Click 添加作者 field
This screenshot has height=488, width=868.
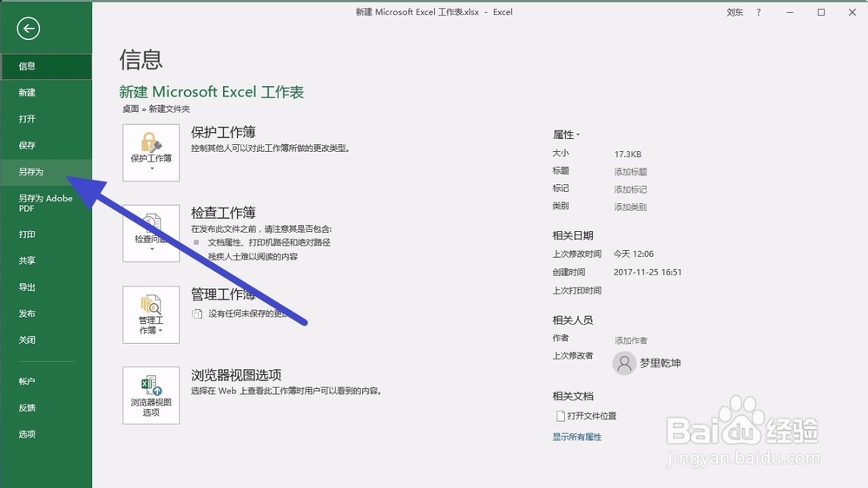coord(631,340)
